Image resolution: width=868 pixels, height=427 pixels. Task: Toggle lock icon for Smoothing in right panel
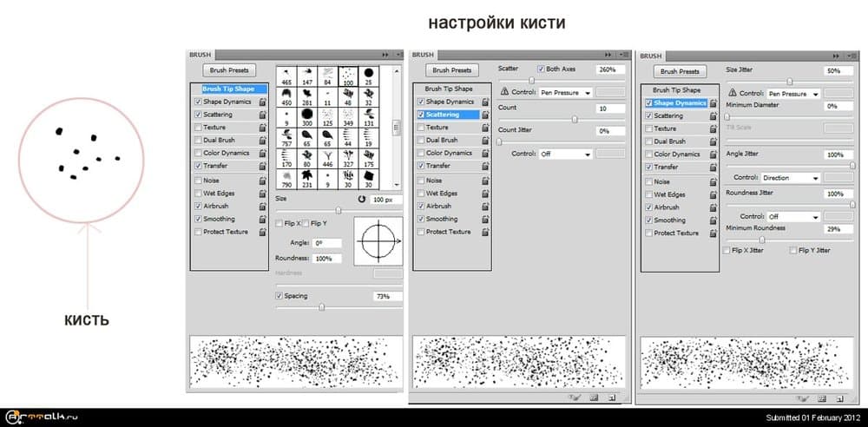pyautogui.click(x=713, y=220)
